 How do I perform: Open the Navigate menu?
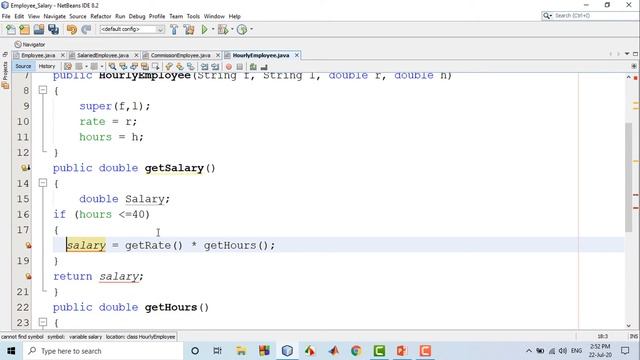click(x=55, y=16)
